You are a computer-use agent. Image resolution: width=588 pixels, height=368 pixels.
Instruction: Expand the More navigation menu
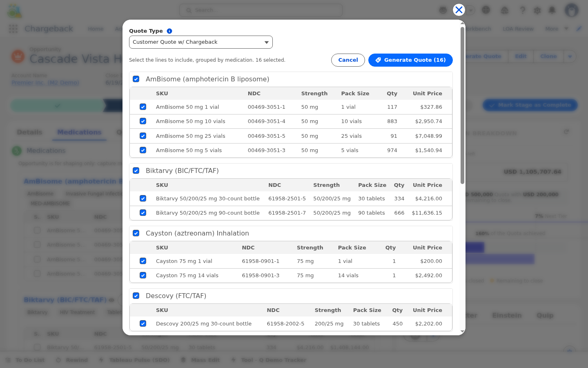[x=556, y=29]
